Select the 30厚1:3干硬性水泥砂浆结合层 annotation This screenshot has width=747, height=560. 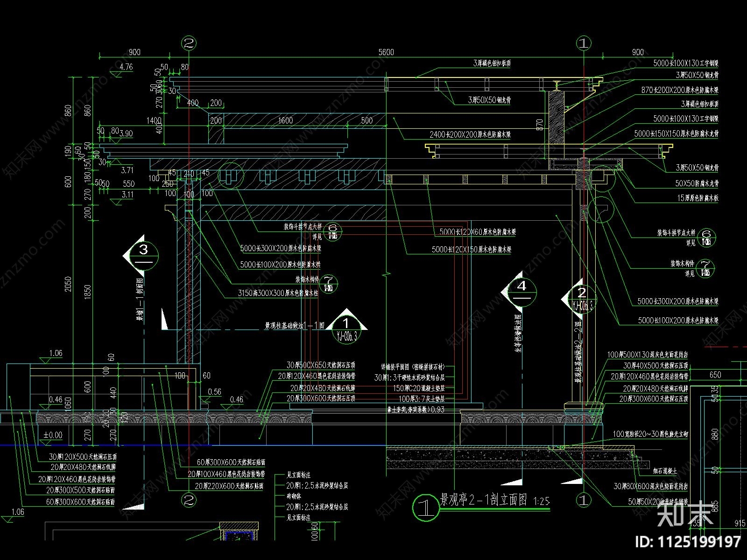click(x=409, y=377)
